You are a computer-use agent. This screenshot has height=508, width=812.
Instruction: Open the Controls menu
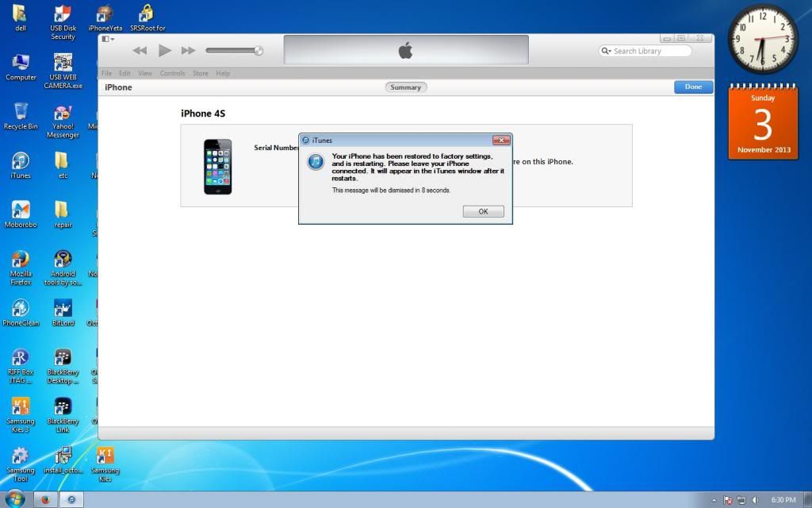pos(172,73)
